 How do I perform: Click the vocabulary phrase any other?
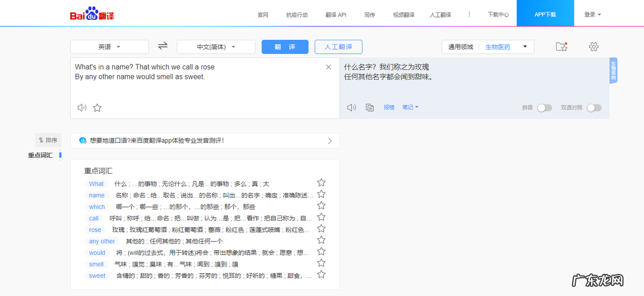tap(102, 241)
